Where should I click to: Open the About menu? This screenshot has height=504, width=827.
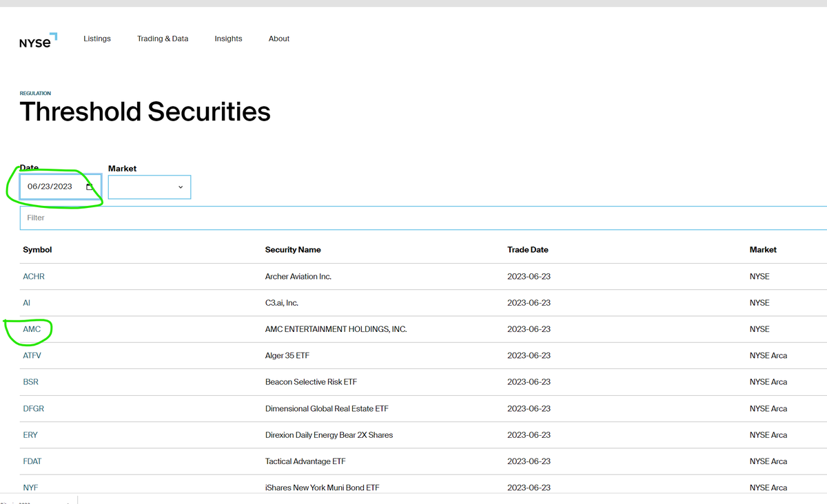click(x=279, y=39)
